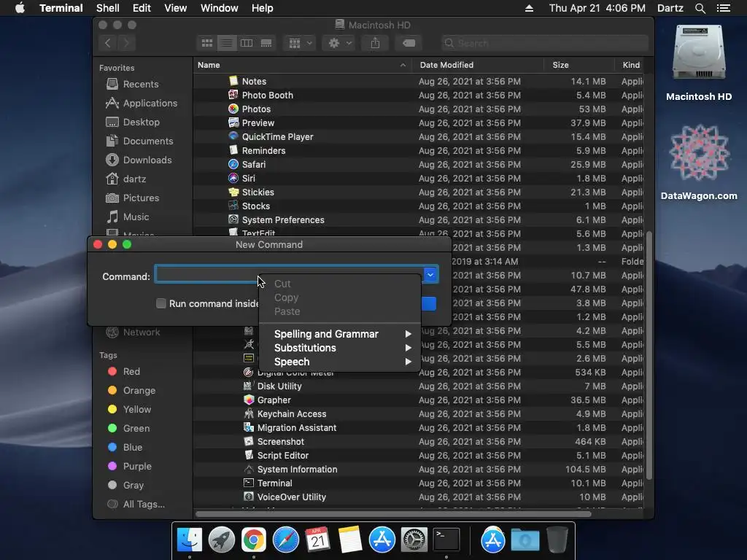Expand Substitutions submenu
Image resolution: width=747 pixels, height=560 pixels.
click(340, 348)
